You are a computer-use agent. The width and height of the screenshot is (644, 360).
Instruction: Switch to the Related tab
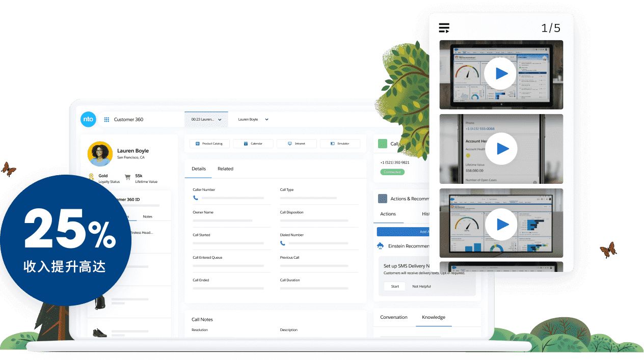click(225, 169)
